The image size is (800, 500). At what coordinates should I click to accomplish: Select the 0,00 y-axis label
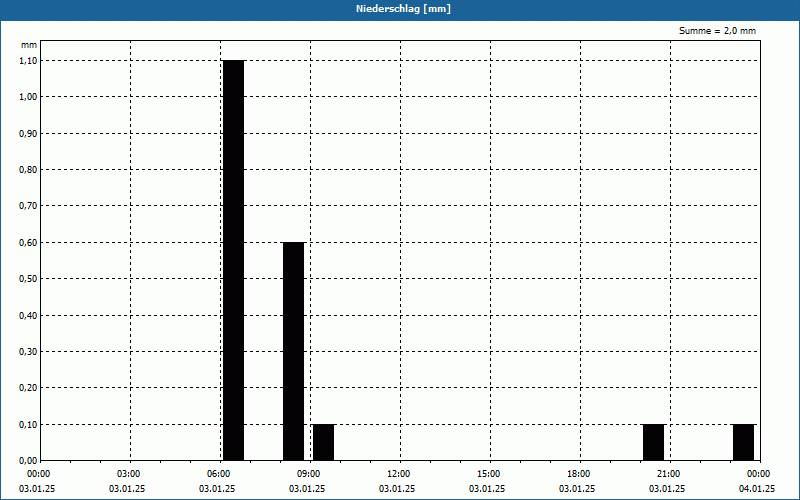(28, 461)
